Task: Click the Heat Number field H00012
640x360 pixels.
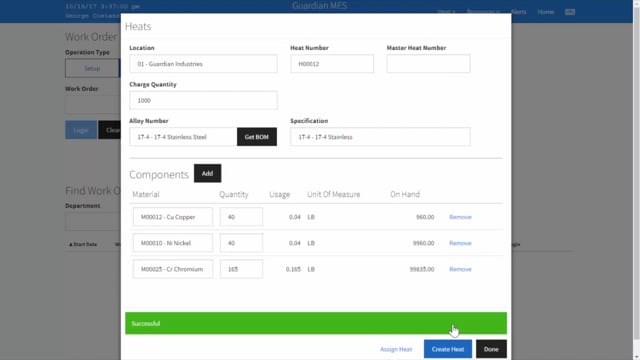Action: coord(332,64)
